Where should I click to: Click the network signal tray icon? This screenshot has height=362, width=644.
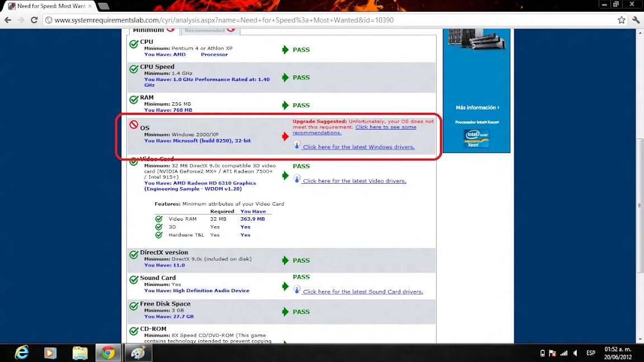click(x=564, y=353)
